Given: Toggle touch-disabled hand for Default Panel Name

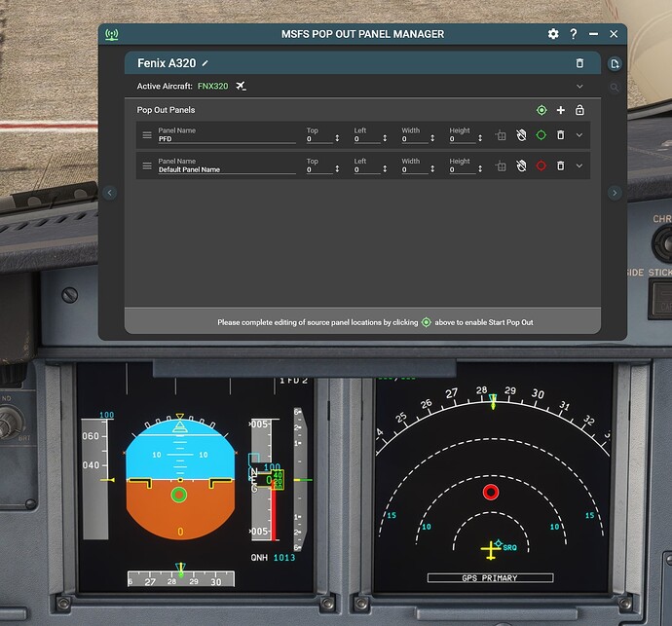Looking at the screenshot, I should coord(521,166).
